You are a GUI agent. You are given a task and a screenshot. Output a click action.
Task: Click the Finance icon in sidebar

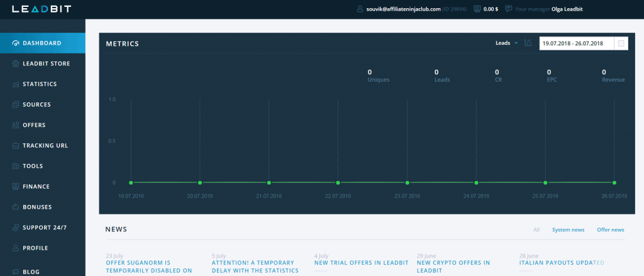click(x=16, y=187)
